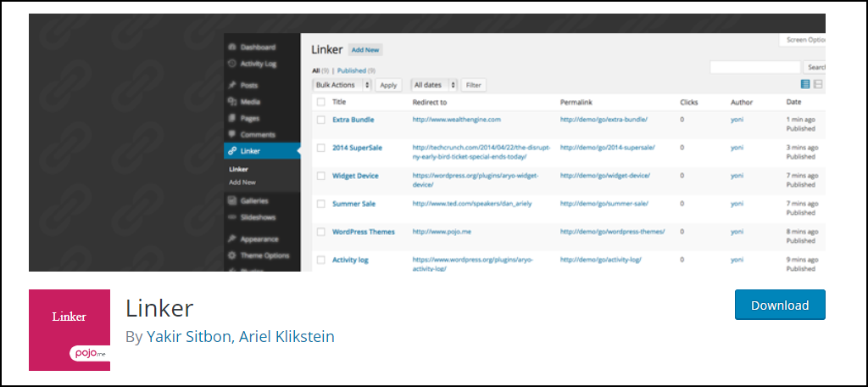Open the Widget Device title link
The width and height of the screenshot is (868, 387).
click(x=355, y=176)
